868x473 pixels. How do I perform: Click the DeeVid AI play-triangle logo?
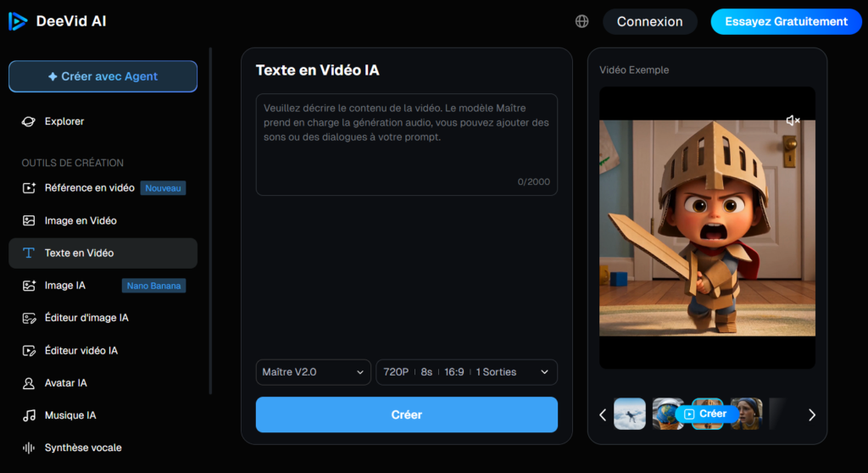pyautogui.click(x=18, y=21)
